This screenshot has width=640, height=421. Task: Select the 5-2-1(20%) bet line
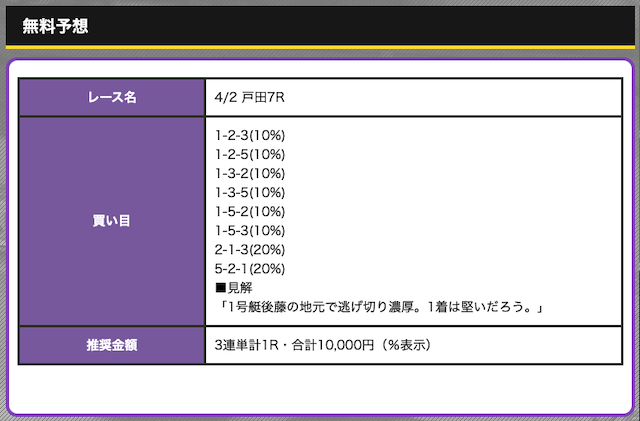[250, 268]
